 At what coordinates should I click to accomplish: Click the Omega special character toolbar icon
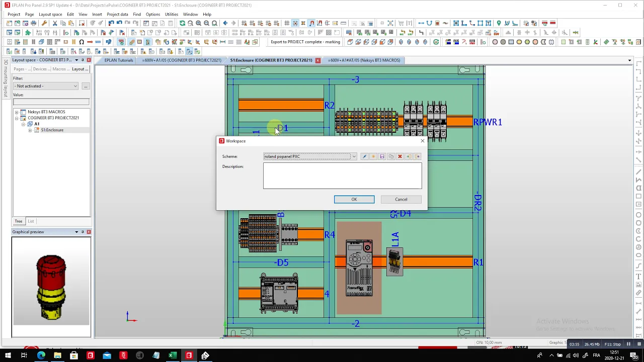[82, 42]
